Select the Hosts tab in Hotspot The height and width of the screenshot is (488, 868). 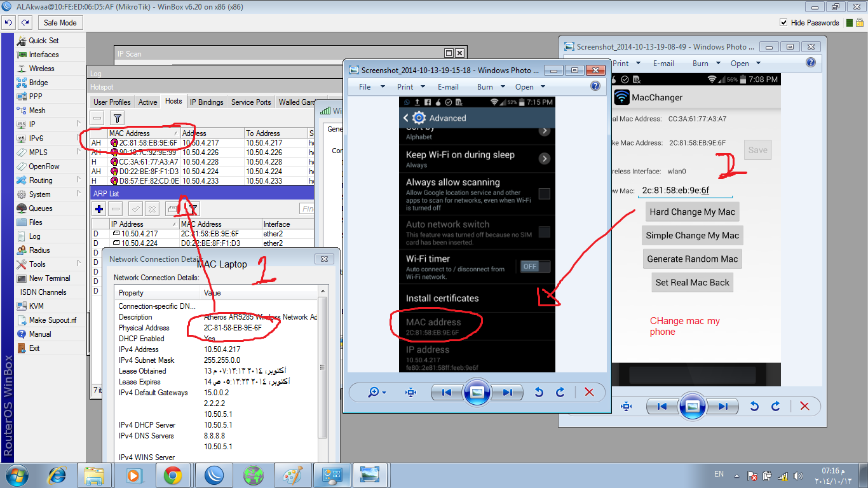pyautogui.click(x=173, y=101)
